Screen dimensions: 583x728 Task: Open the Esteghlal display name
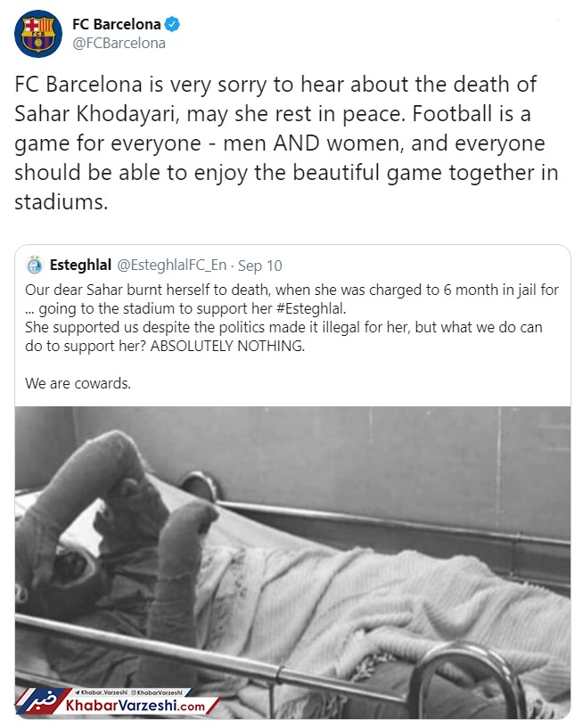(x=80, y=266)
